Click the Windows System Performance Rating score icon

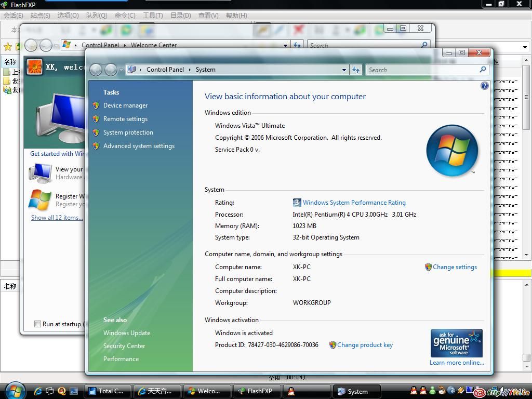pyautogui.click(x=297, y=203)
